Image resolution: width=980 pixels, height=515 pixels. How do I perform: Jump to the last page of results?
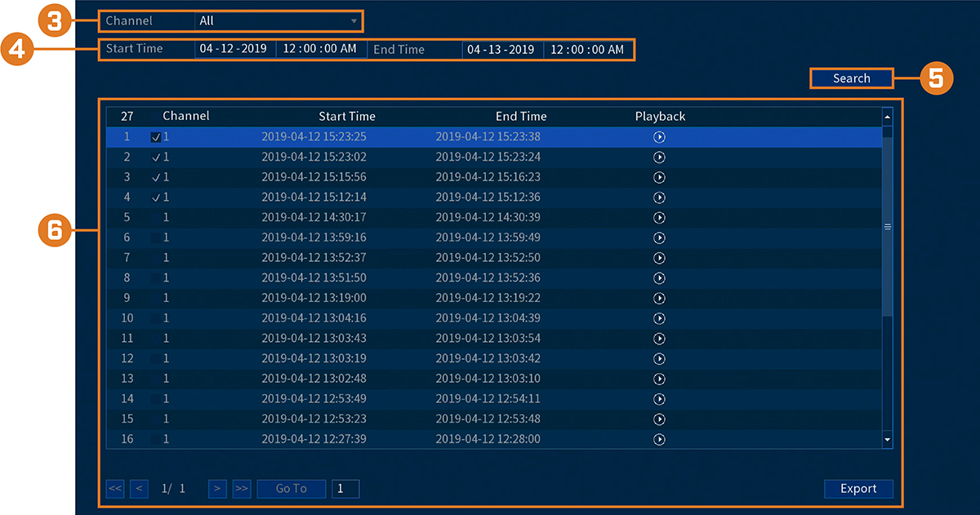tap(242, 489)
